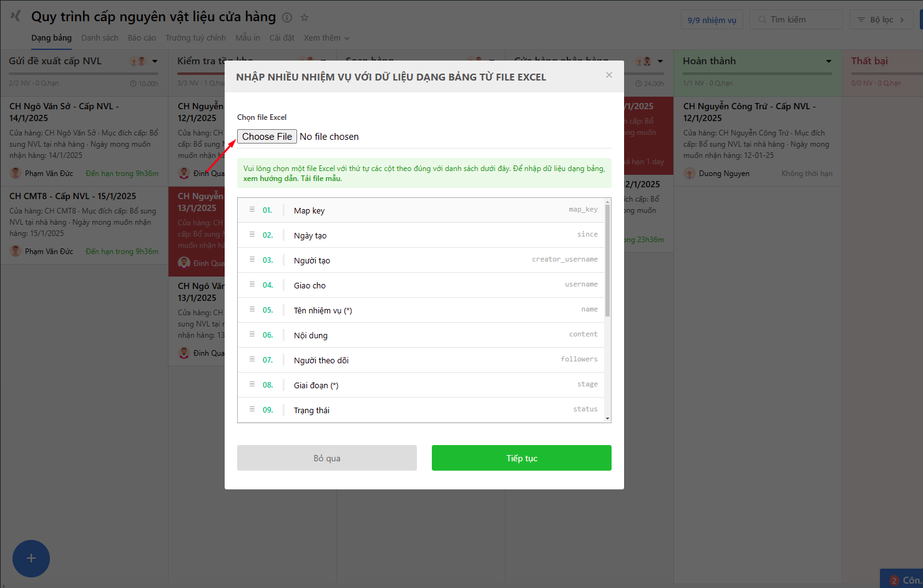Grab the drag handle for Tên nhiệm vụ row
923x588 pixels.
[x=252, y=310]
